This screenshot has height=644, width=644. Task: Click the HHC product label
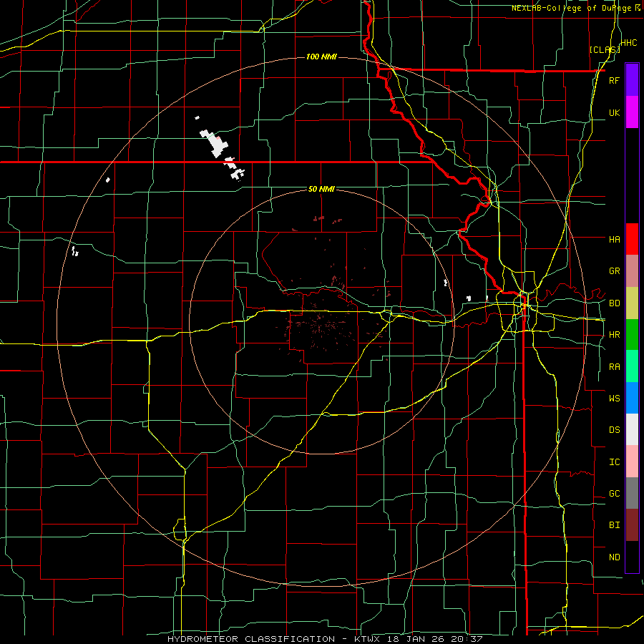[629, 43]
